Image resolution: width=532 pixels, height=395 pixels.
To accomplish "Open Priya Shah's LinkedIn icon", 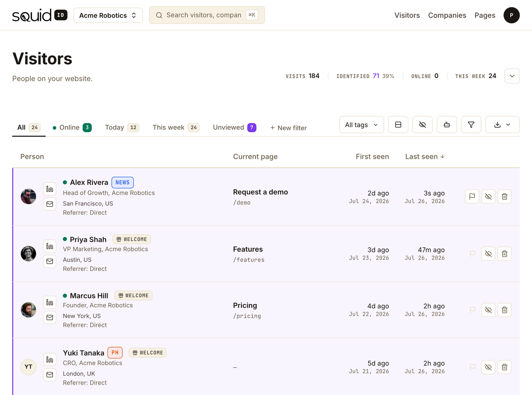I will point(50,246).
